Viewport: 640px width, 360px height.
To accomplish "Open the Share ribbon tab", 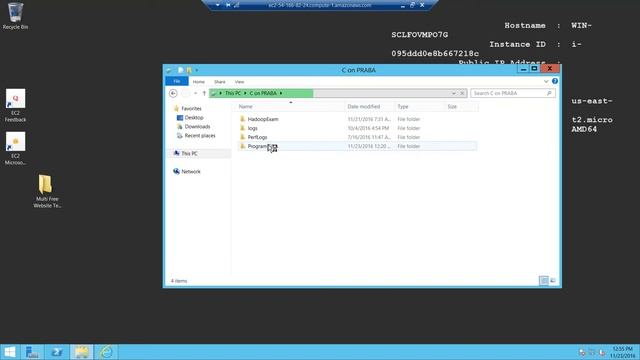I will [x=220, y=82].
